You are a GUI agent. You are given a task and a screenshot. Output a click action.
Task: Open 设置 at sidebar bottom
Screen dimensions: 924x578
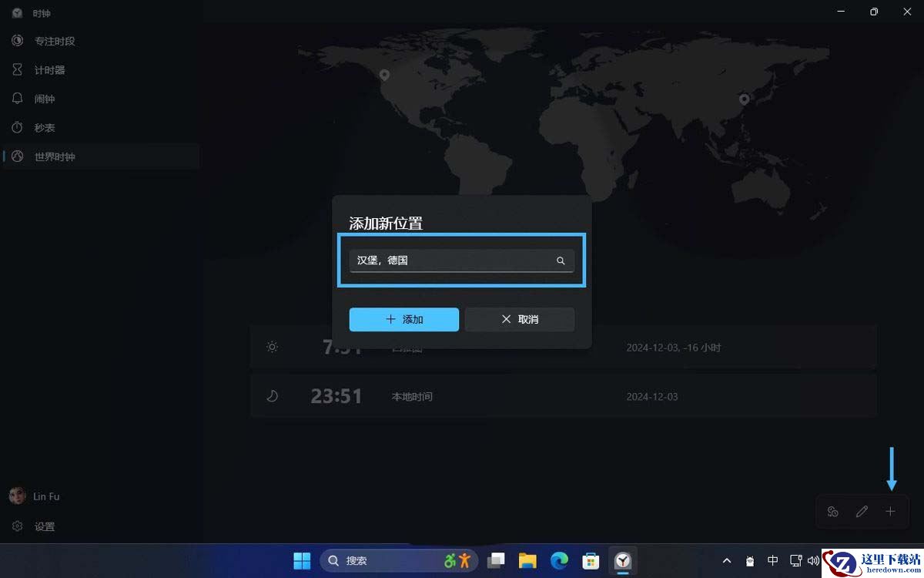(x=100, y=526)
